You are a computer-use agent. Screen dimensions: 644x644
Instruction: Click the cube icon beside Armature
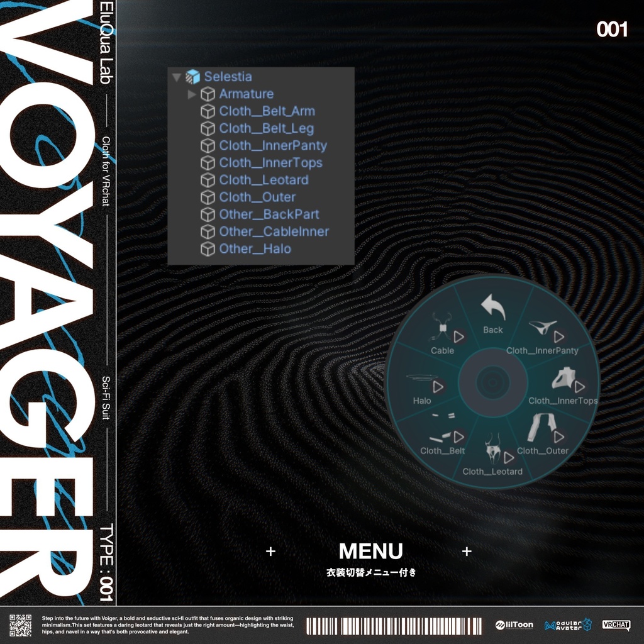point(208,94)
